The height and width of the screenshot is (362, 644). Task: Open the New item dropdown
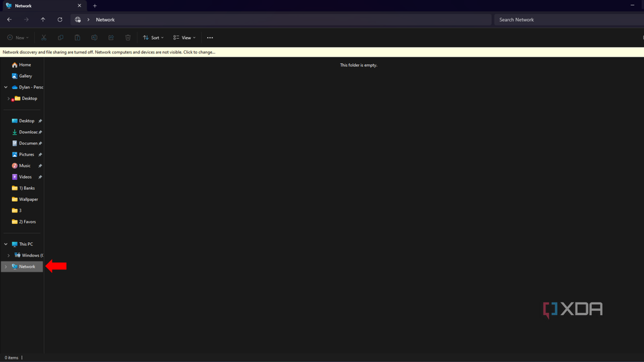pyautogui.click(x=18, y=38)
